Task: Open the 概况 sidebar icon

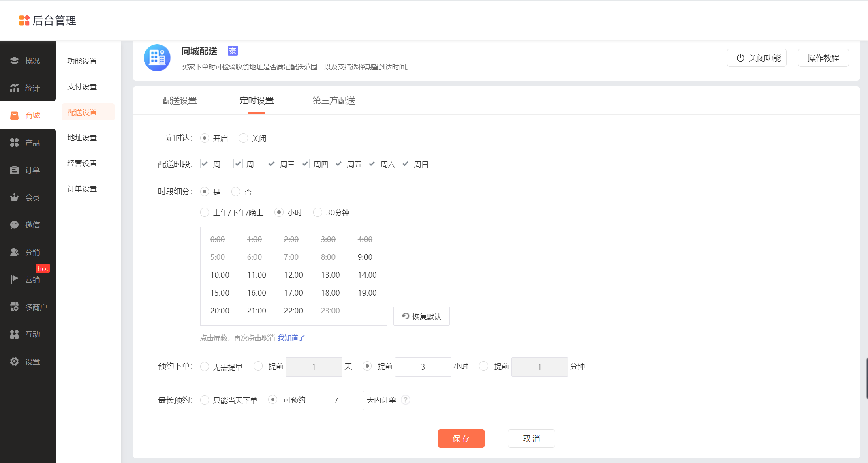Action: [x=15, y=60]
